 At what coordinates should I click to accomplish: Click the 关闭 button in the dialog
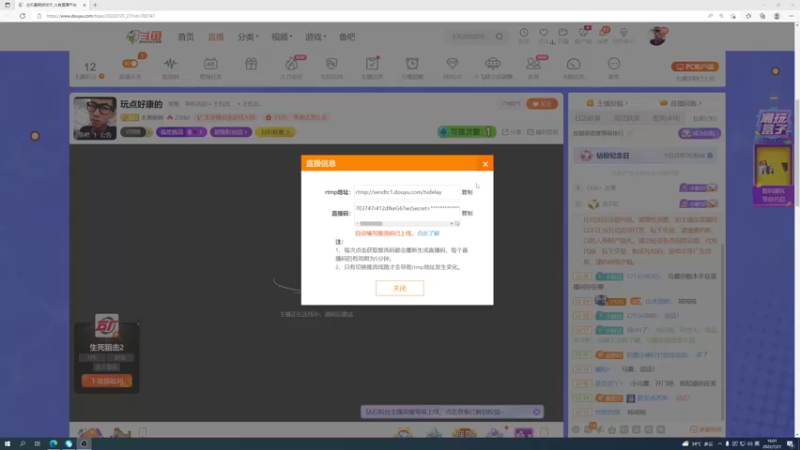point(399,288)
